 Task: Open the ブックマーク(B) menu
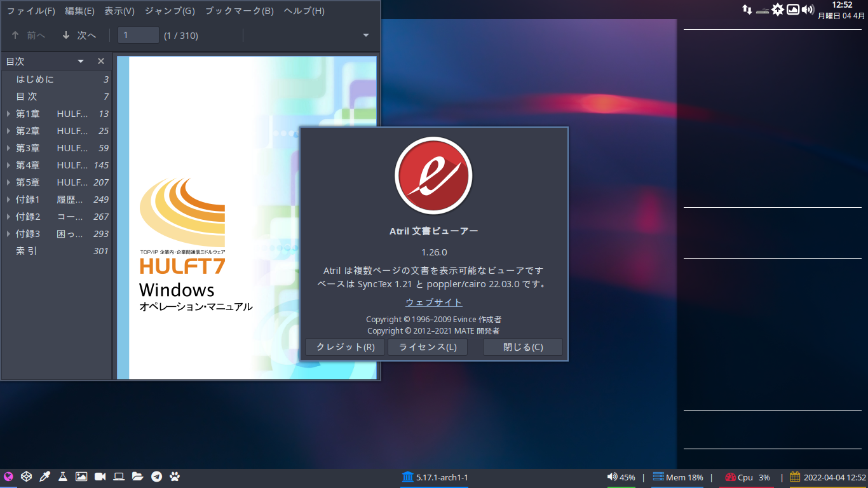point(239,11)
